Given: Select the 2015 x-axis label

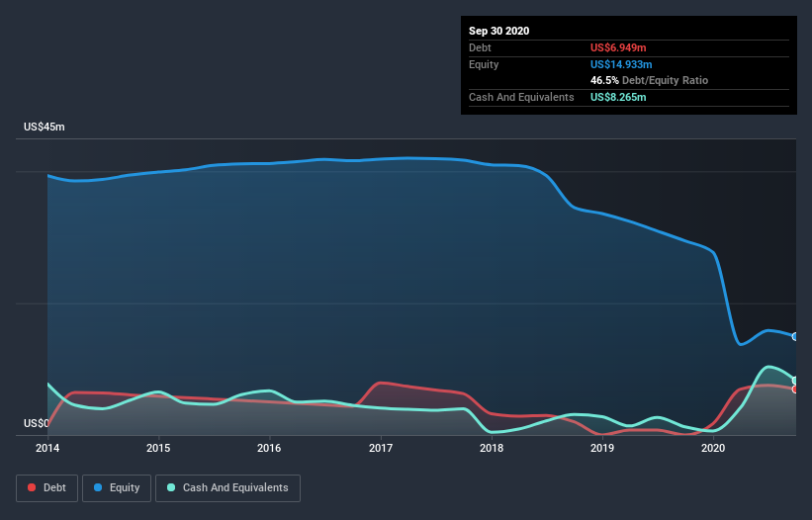Looking at the screenshot, I should tap(158, 448).
